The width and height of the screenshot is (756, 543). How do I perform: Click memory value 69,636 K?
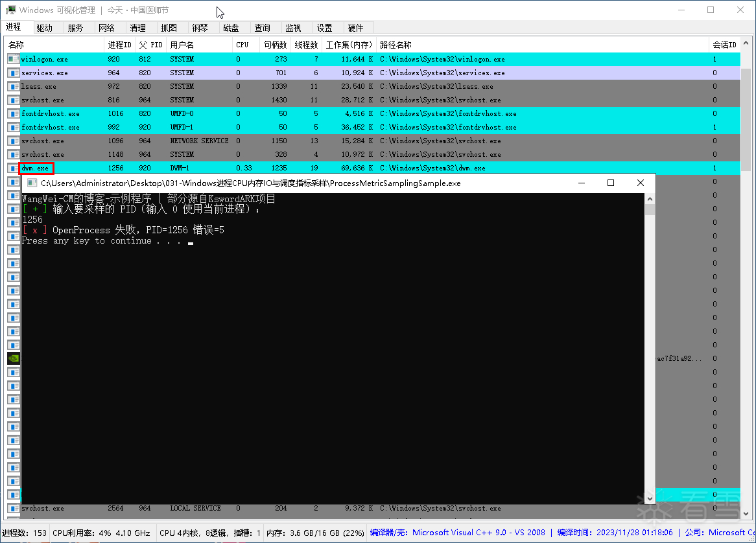(357, 168)
